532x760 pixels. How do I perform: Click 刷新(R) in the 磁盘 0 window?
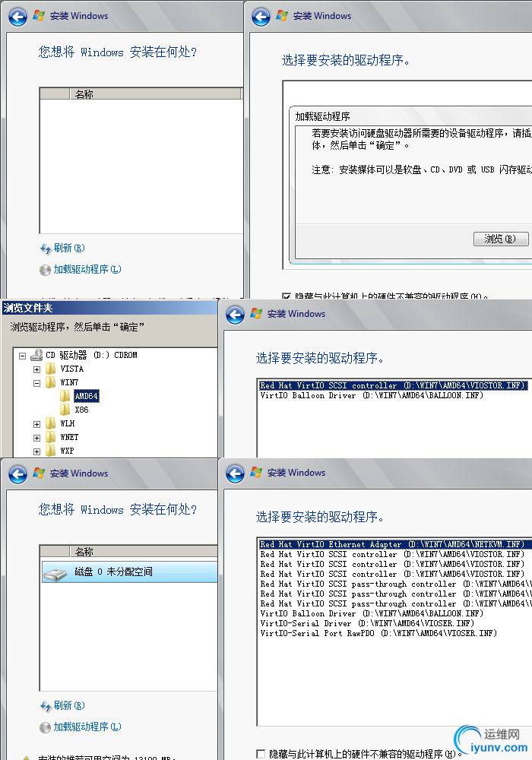[69, 706]
